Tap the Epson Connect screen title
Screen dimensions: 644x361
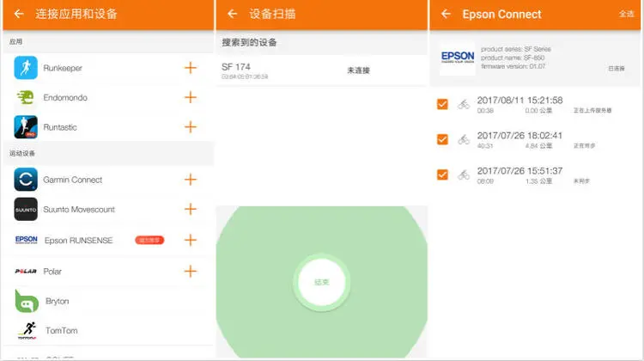click(x=502, y=15)
